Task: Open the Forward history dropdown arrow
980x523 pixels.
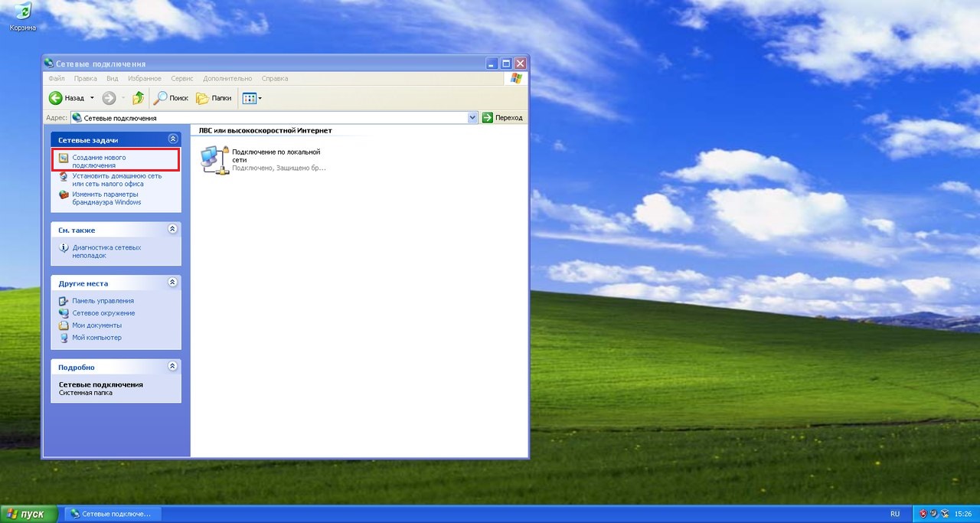Action: point(122,98)
